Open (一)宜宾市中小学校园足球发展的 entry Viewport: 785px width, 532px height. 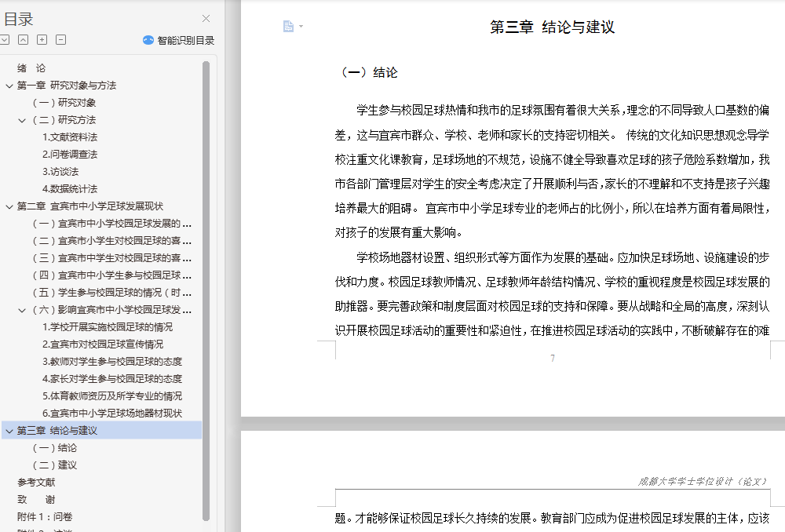pyautogui.click(x=112, y=223)
